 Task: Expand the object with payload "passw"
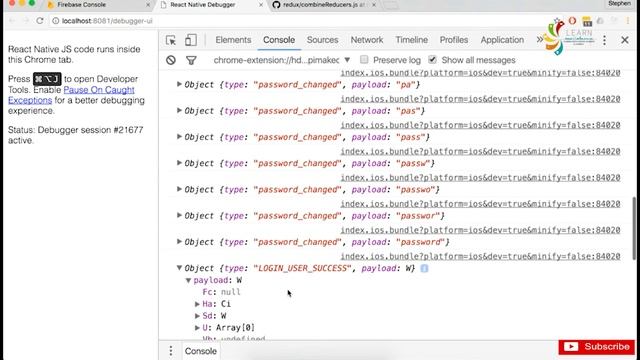click(179, 163)
